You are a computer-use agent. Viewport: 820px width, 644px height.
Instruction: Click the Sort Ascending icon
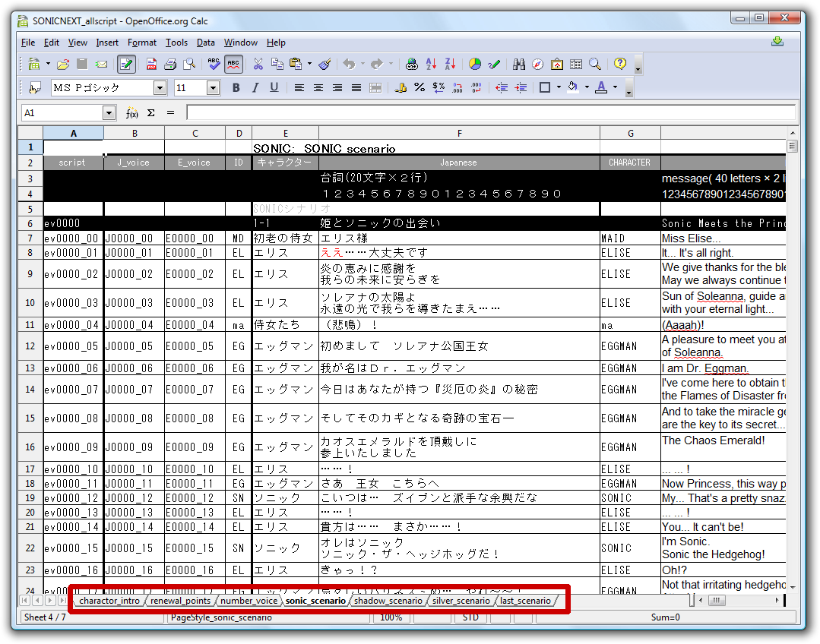pyautogui.click(x=432, y=65)
